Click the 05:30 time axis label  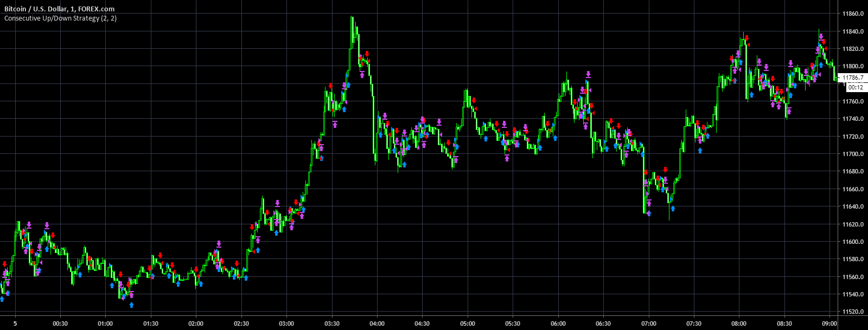513,323
